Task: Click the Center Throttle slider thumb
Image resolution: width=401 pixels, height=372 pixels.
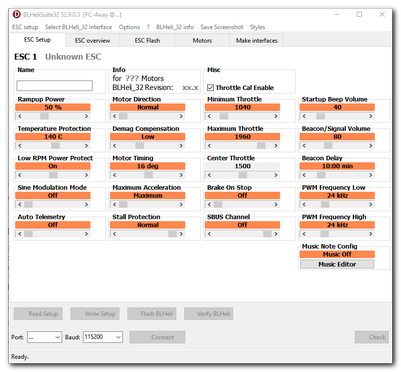Action: click(x=243, y=175)
